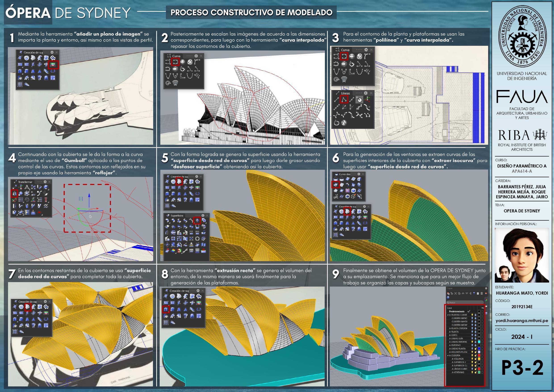The image size is (554, 392).
Task: Click the Transformar toolbar tab title
Action: 25,182
